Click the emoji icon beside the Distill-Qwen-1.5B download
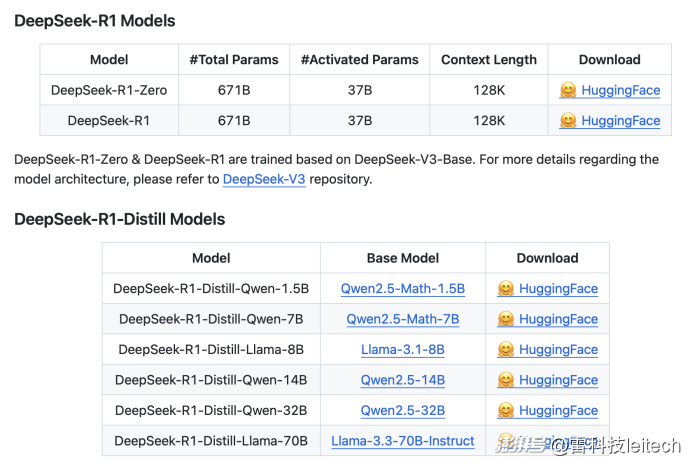The width and height of the screenshot is (690, 466). coord(506,289)
